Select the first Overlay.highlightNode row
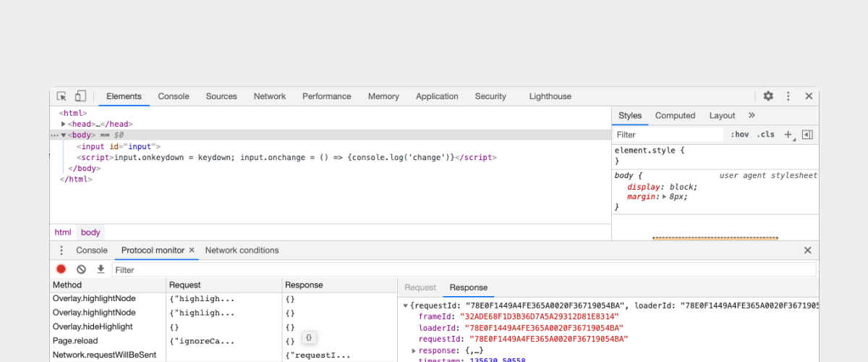The height and width of the screenshot is (362, 868). tap(224, 298)
